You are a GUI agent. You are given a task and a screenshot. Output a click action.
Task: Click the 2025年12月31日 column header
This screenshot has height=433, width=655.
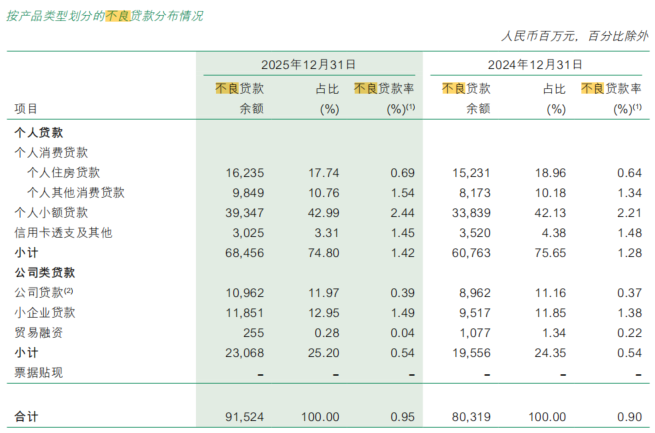point(308,65)
